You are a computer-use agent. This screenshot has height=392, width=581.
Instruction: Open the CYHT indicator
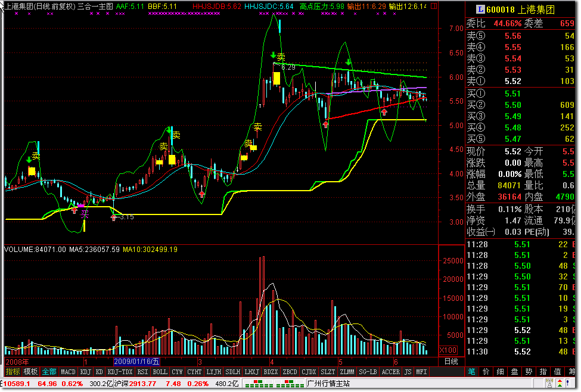pyautogui.click(x=194, y=372)
